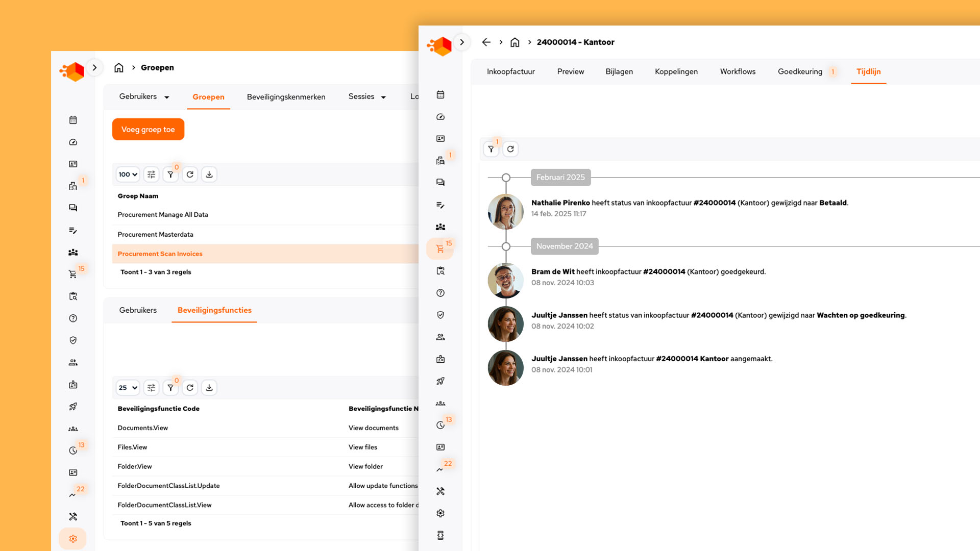Change the 100 rows-per-page selector
Image resolution: width=980 pixels, height=551 pixels.
(128, 174)
